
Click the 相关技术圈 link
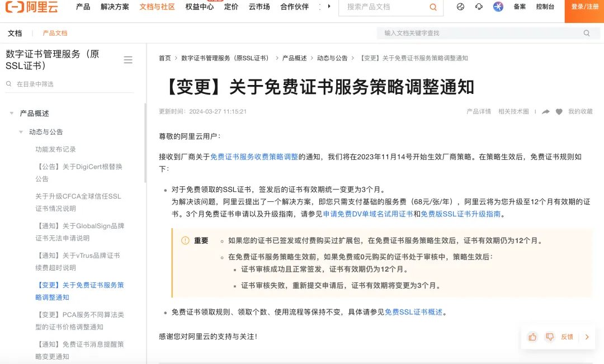click(513, 112)
